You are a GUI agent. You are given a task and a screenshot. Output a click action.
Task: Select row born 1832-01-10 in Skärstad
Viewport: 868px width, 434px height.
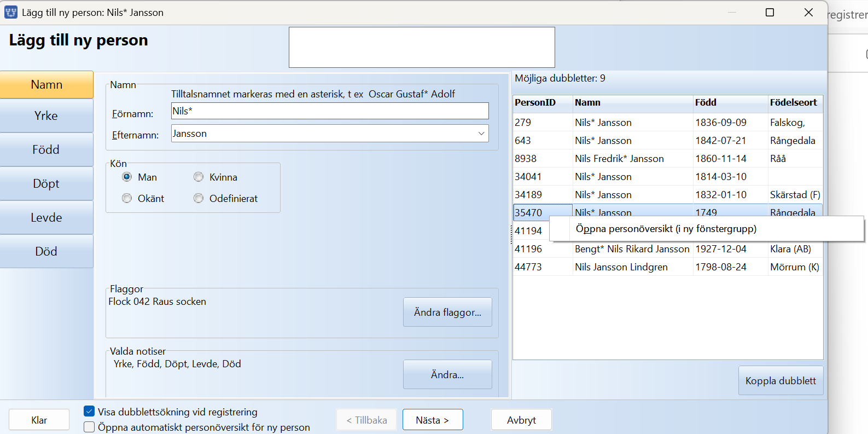pos(668,195)
